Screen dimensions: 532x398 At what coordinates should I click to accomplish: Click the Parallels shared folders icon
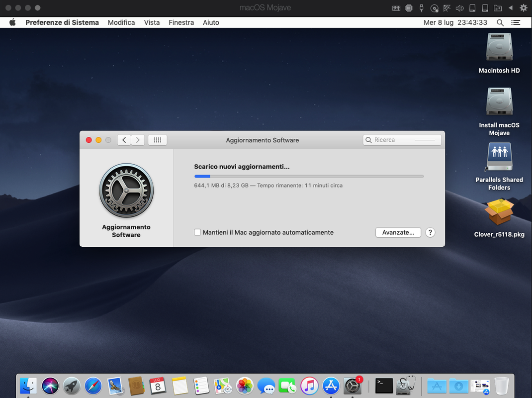click(x=498, y=8)
